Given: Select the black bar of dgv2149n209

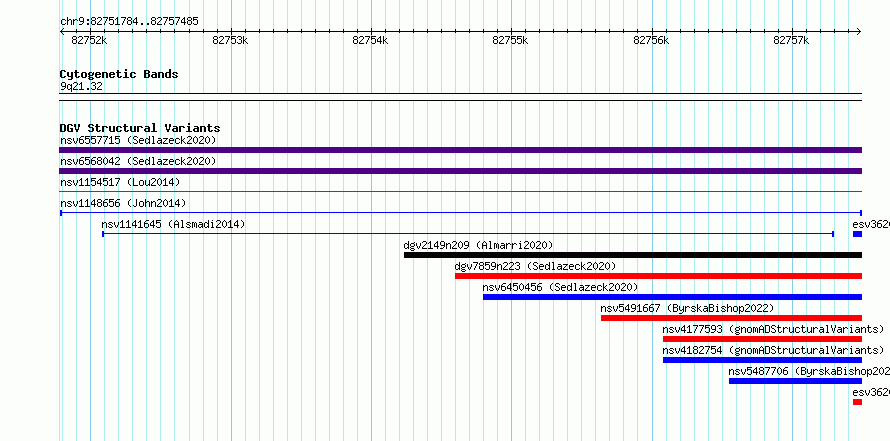Looking at the screenshot, I should point(633,255).
